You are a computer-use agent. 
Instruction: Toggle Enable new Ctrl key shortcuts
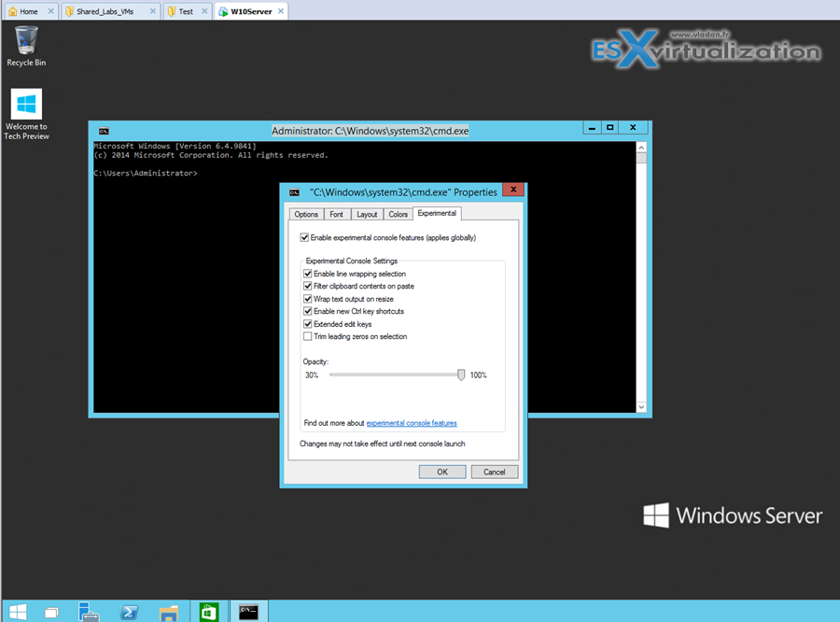coord(307,311)
